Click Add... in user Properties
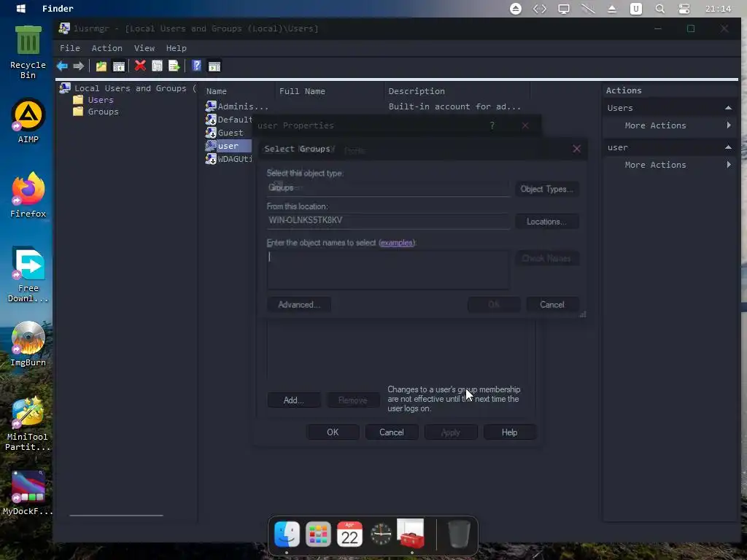This screenshot has height=560, width=747. 293,400
